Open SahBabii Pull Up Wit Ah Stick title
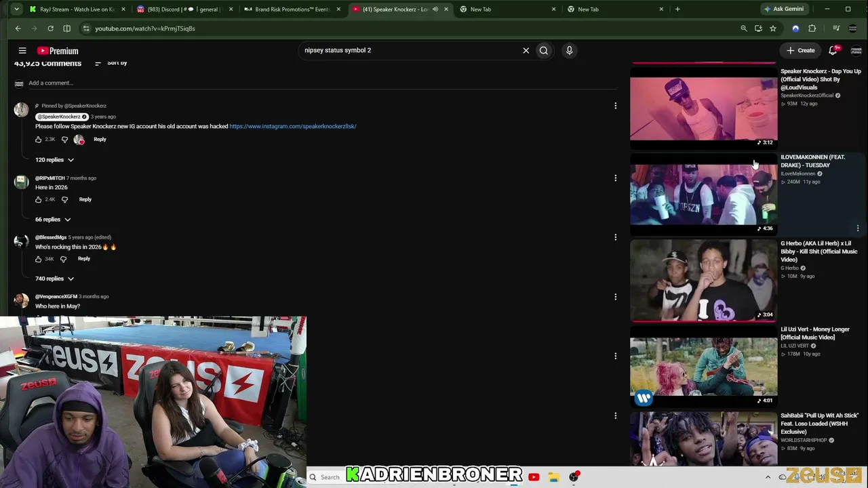Image resolution: width=868 pixels, height=488 pixels. click(820, 424)
